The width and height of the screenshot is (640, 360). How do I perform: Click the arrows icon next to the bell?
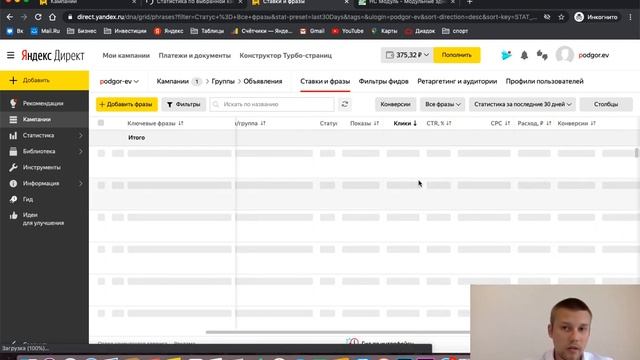coord(542,55)
